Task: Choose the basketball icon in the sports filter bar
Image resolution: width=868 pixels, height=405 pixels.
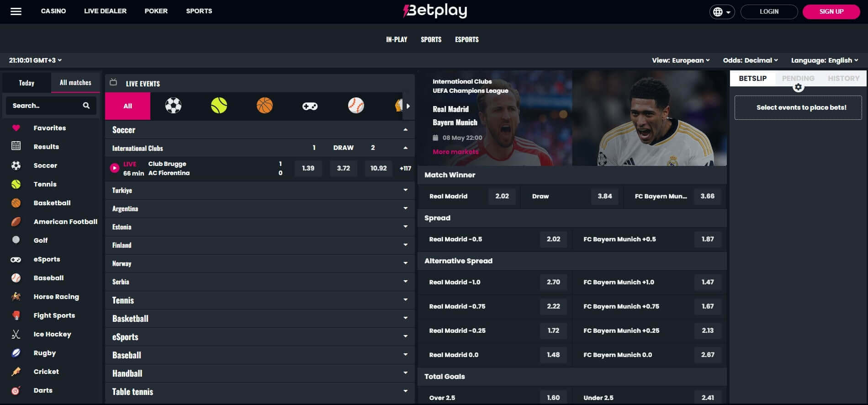Action: pos(265,106)
